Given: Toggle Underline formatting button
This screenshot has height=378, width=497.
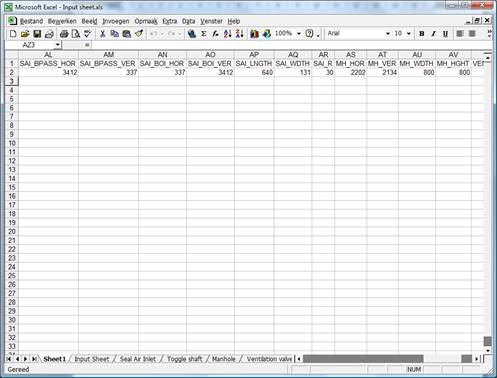Looking at the screenshot, I should coord(445,34).
